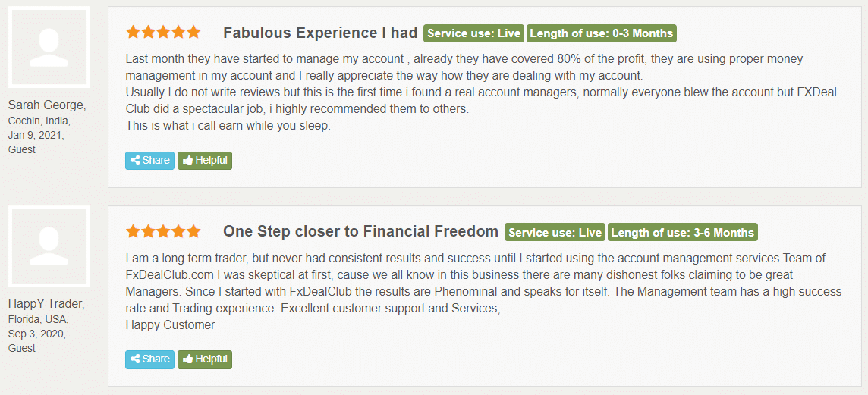The image size is (868, 395).
Task: Click the 'Sep 3, 2020' review date
Action: coord(36,334)
